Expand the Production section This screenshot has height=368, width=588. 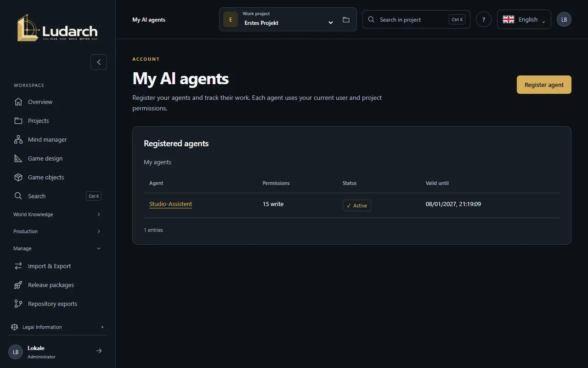point(57,231)
